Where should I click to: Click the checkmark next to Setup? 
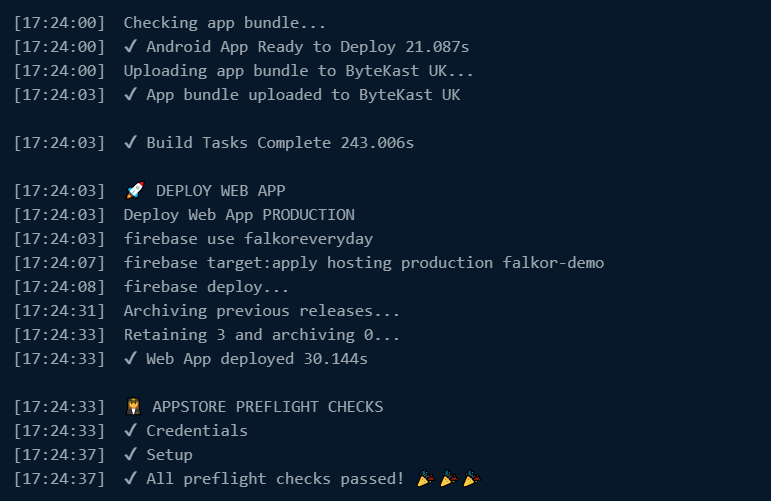(130, 454)
